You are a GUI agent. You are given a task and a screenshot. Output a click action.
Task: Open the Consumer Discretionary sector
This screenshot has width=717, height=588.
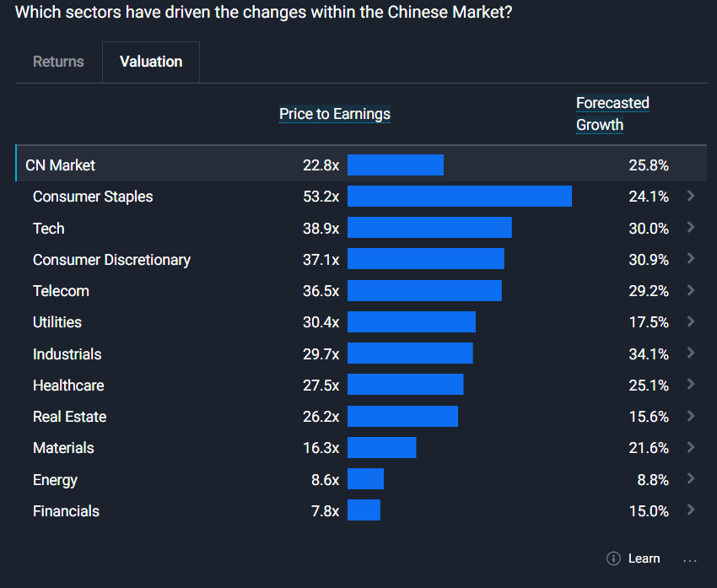(x=111, y=260)
